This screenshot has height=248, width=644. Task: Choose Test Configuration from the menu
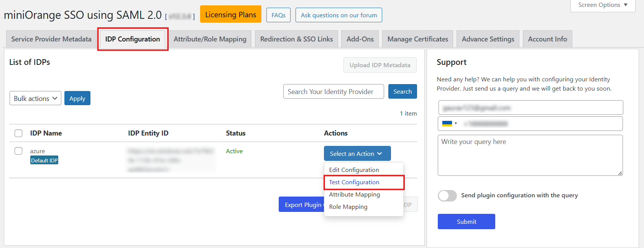(354, 182)
